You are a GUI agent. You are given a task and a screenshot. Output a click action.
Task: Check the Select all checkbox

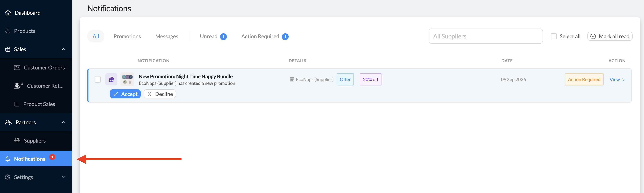tap(553, 37)
